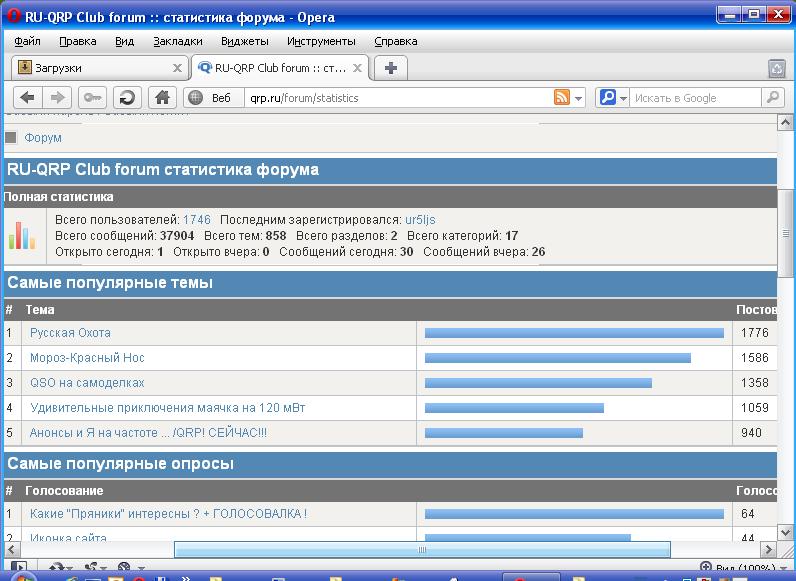Image resolution: width=796 pixels, height=581 pixels.
Task: Open the poll Какие "Пряники" интересны
Action: click(x=169, y=513)
